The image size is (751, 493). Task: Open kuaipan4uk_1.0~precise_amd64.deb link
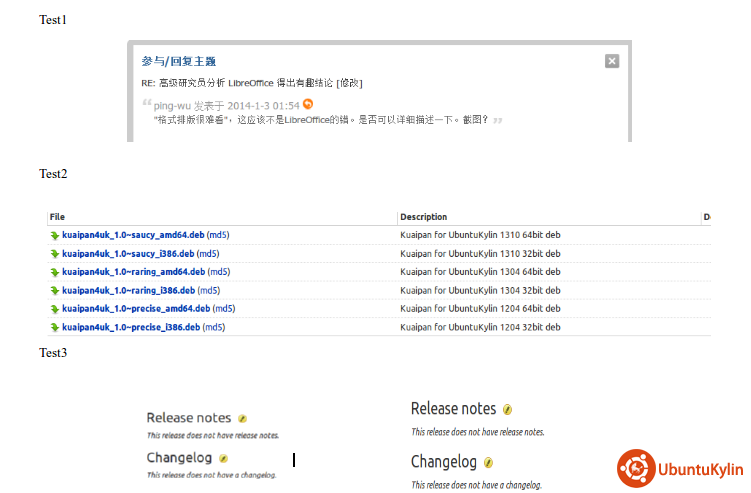click(135, 309)
